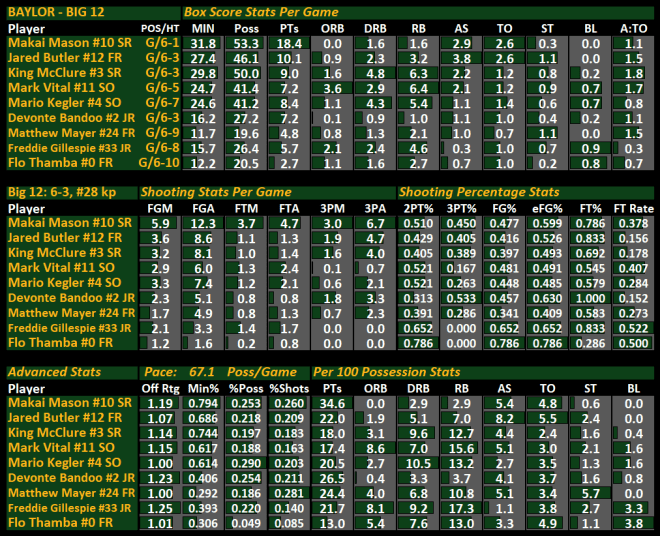Select the A:TO column header
The width and height of the screenshot is (660, 536).
(x=633, y=29)
